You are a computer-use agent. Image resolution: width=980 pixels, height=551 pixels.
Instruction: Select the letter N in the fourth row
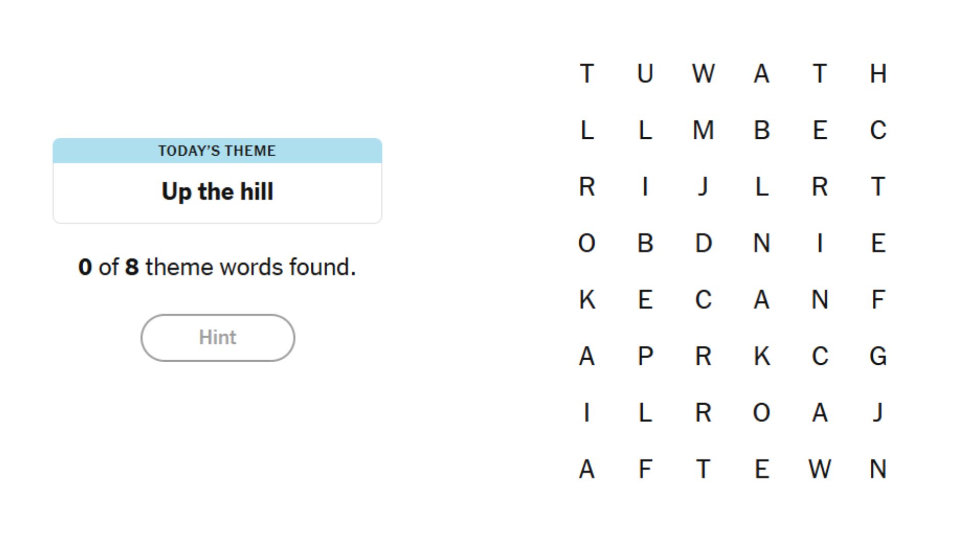click(762, 243)
